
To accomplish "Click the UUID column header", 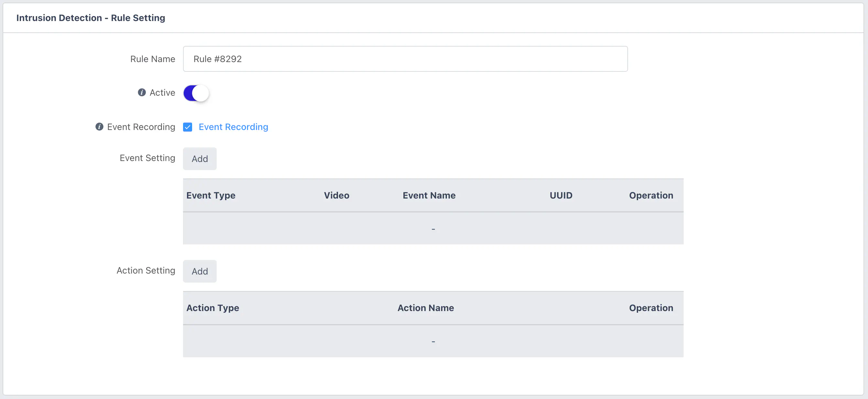I will click(561, 195).
